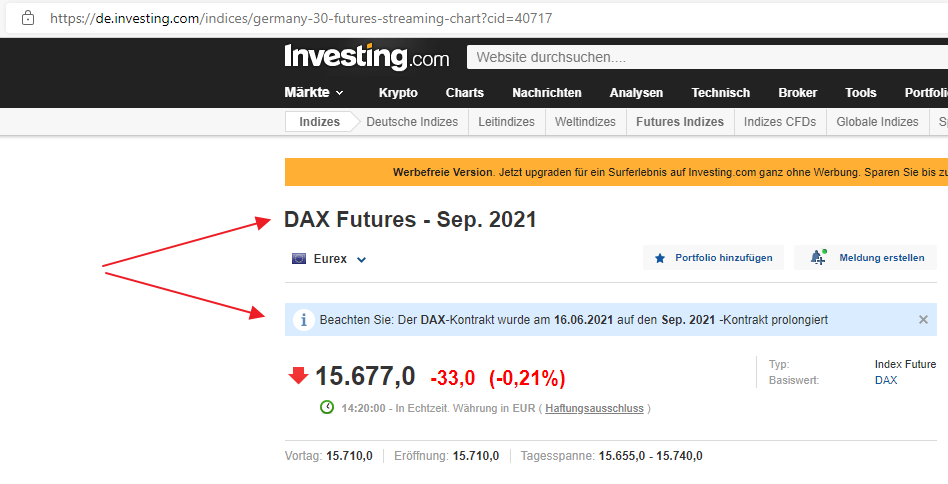
Task: Switch to the Weltindizes tab
Action: click(x=585, y=122)
